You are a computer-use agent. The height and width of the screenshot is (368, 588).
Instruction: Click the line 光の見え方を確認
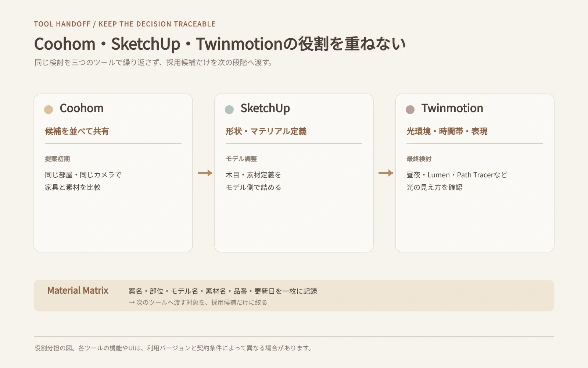[434, 187]
